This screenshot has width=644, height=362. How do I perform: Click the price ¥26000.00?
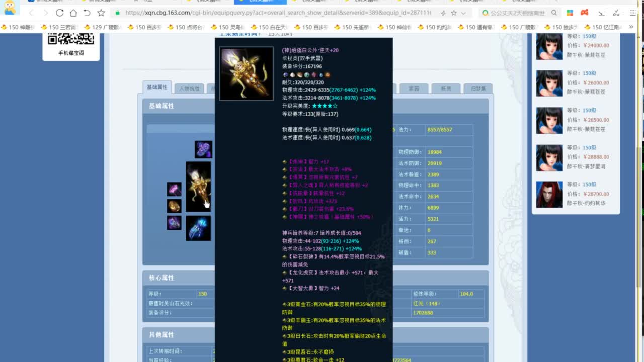pos(596,82)
